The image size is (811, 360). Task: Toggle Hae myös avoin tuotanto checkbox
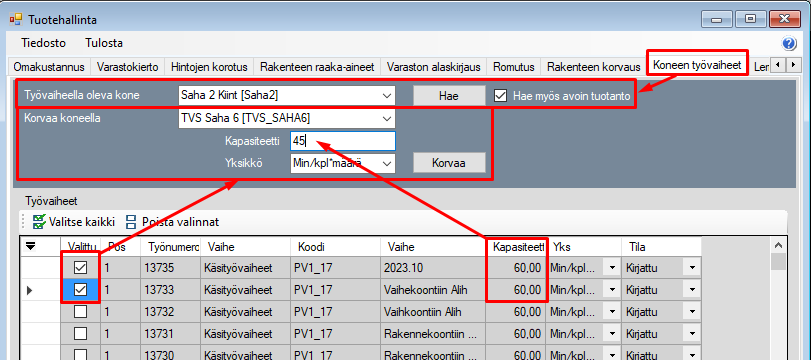500,96
